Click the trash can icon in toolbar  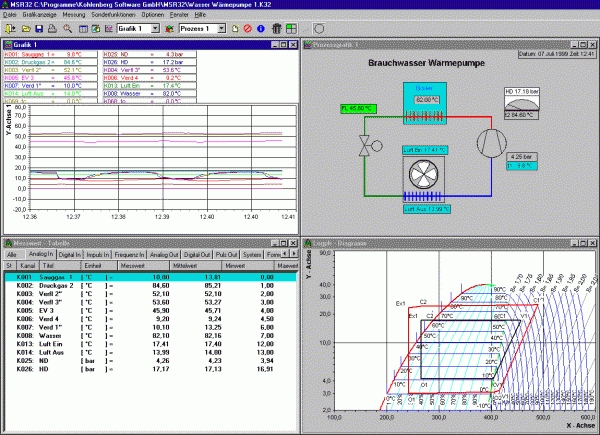click(x=275, y=29)
